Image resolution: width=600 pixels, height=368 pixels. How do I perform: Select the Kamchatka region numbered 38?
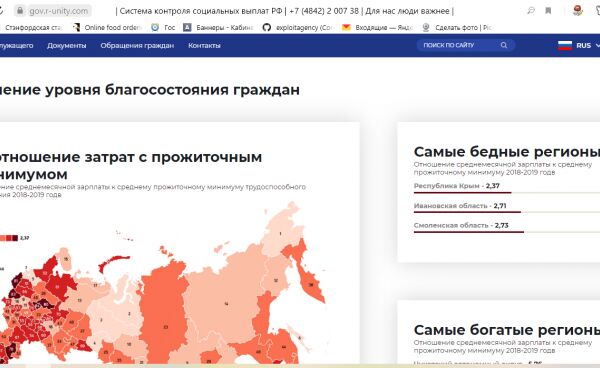coord(311,285)
